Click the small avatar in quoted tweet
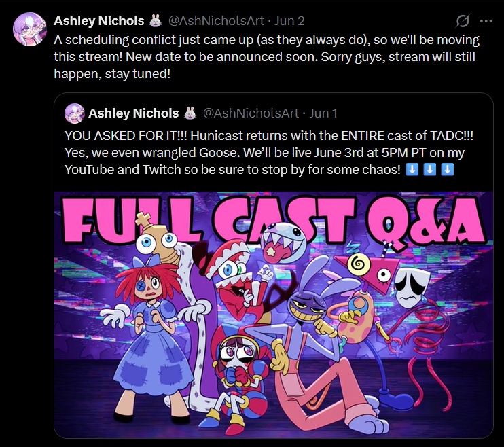This screenshot has height=447, width=504. [75, 113]
